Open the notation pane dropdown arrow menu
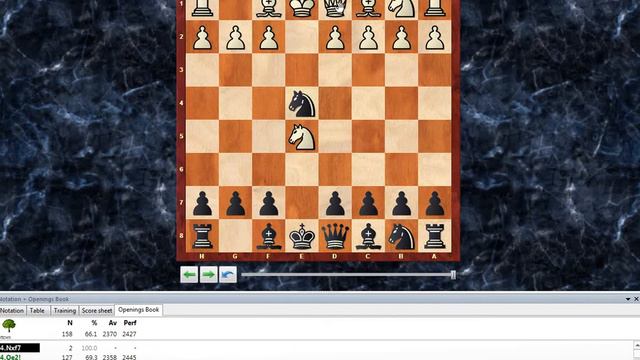640x360 pixels. point(628,299)
